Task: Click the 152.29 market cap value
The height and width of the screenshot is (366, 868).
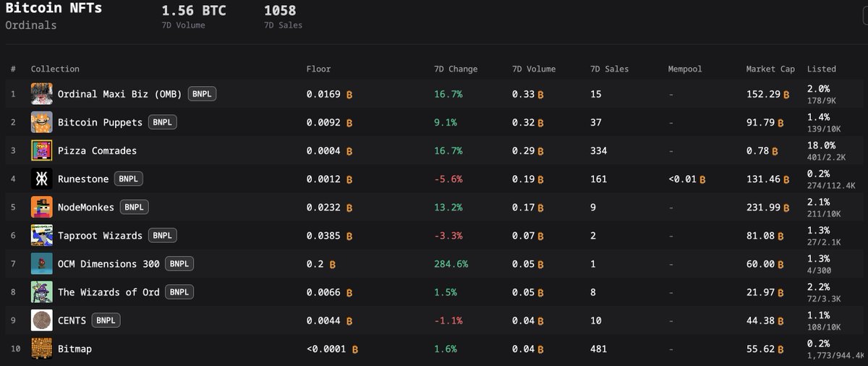Action: click(x=763, y=94)
